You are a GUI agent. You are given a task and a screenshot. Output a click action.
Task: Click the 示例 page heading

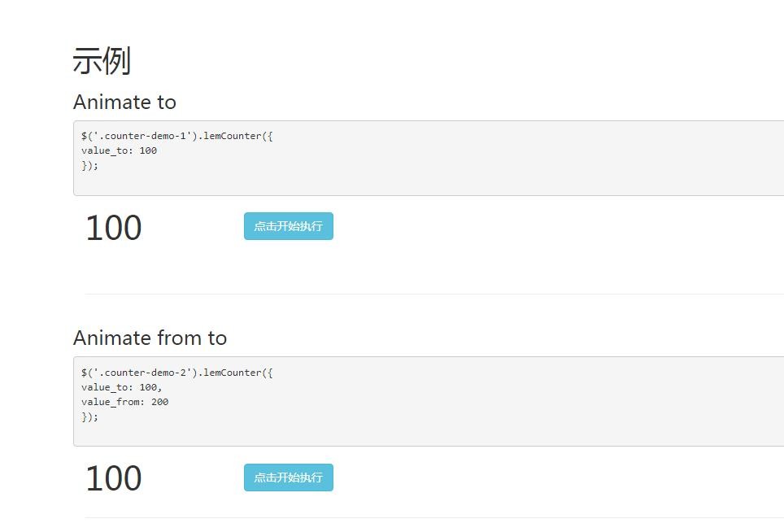click(102, 60)
